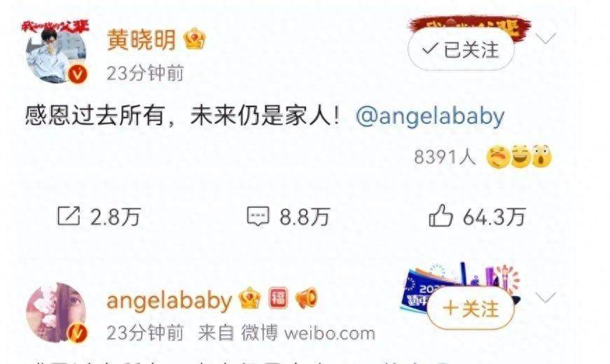Click the laughing emoji reaction
The height and width of the screenshot is (364, 610).
tap(520, 156)
